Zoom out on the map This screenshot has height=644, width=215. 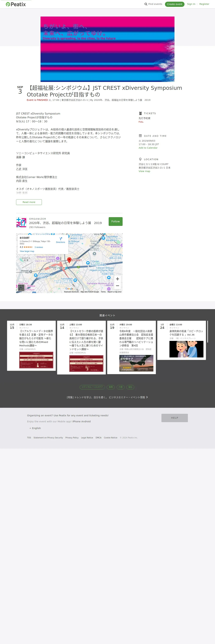click(x=117, y=286)
